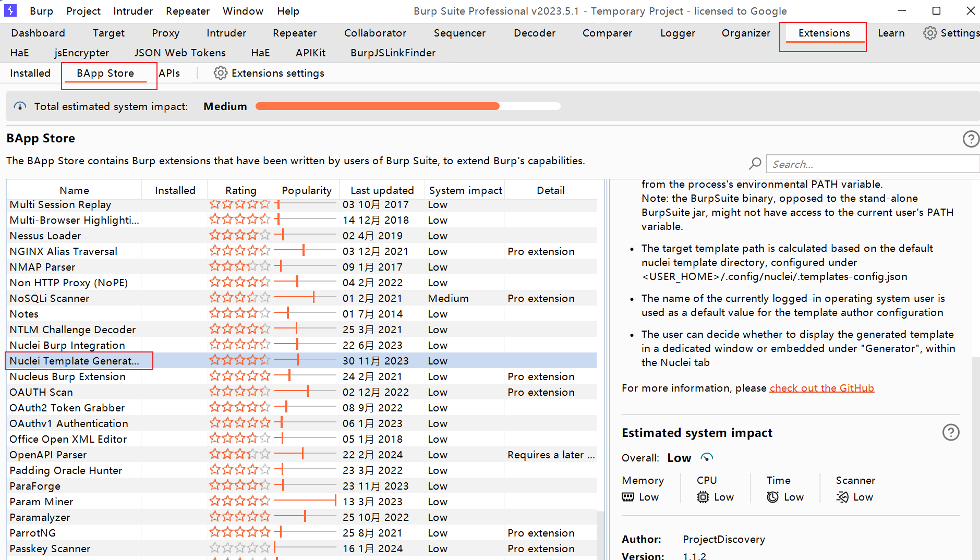Open the Project menu
This screenshot has height=560, width=980.
83,11
